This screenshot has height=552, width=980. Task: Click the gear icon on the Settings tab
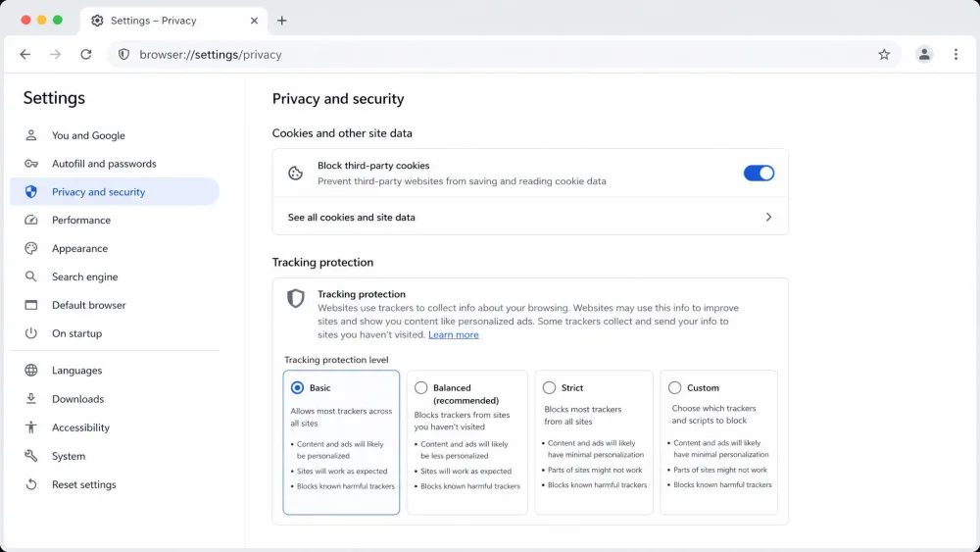coord(97,21)
